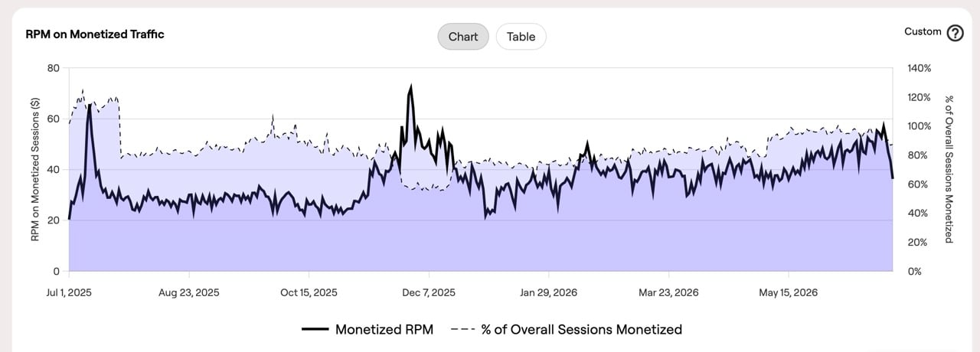Select the Oct 15, 2025 axis label

(309, 293)
